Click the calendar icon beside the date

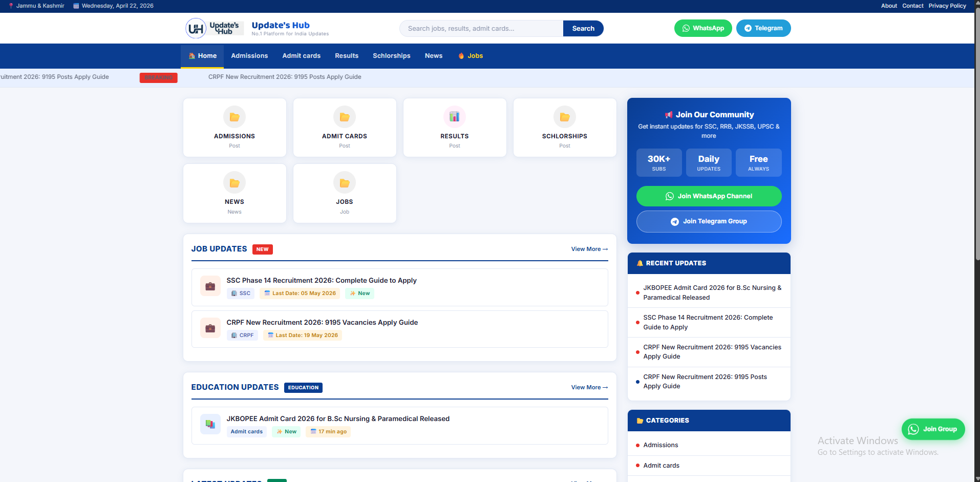[x=76, y=6]
